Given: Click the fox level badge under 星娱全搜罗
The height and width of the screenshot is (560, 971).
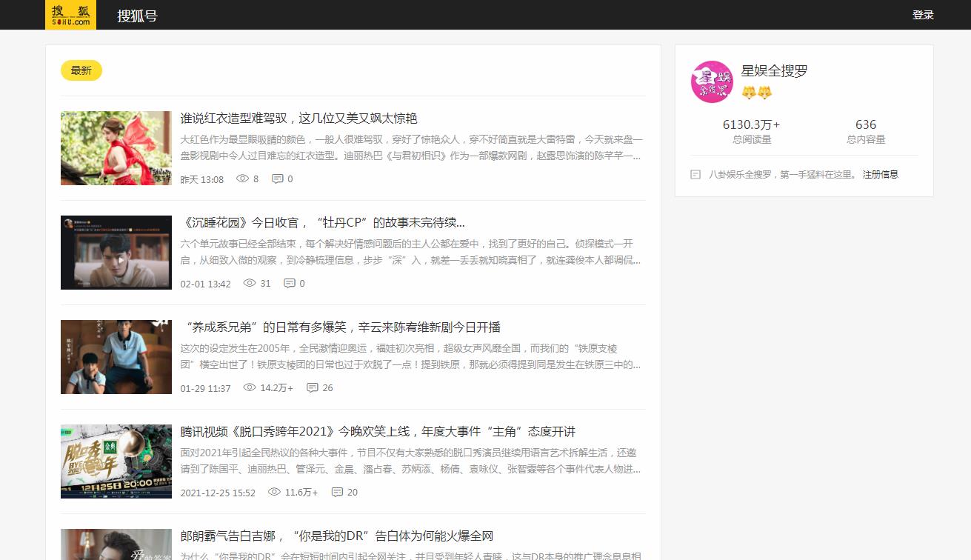Looking at the screenshot, I should click(757, 93).
